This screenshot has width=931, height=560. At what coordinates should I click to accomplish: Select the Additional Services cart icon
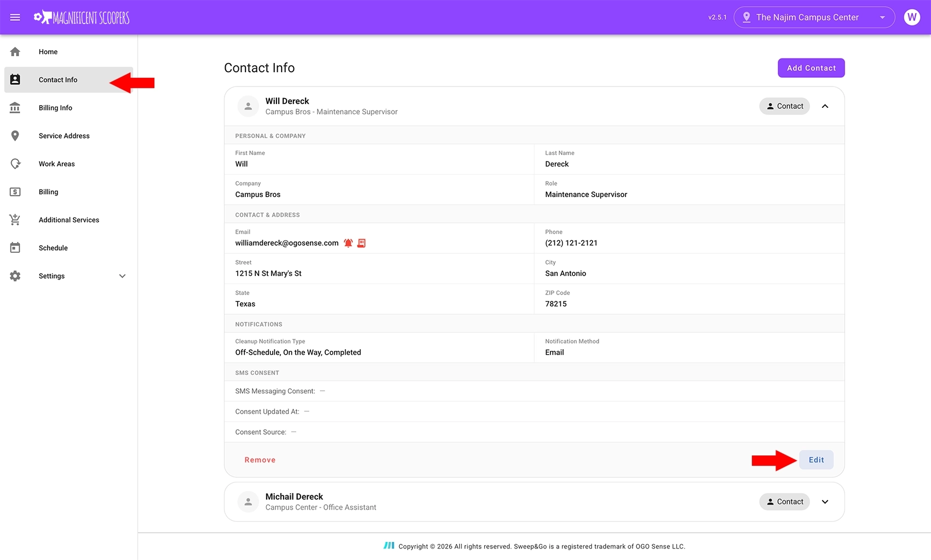[15, 219]
